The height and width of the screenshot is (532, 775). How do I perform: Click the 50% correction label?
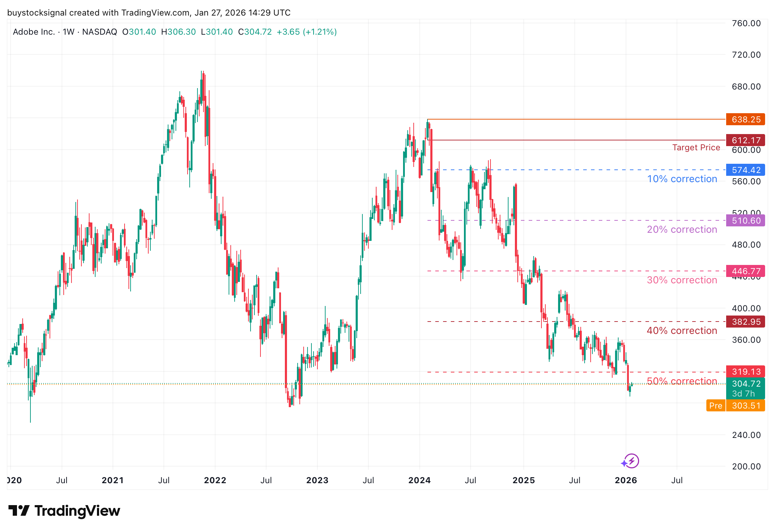click(x=682, y=381)
